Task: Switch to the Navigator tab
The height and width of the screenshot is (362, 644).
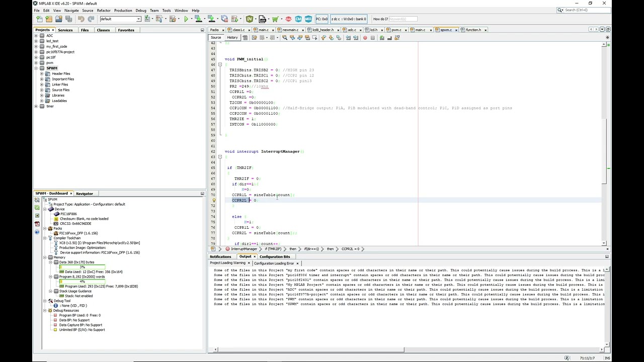Action: (85, 194)
